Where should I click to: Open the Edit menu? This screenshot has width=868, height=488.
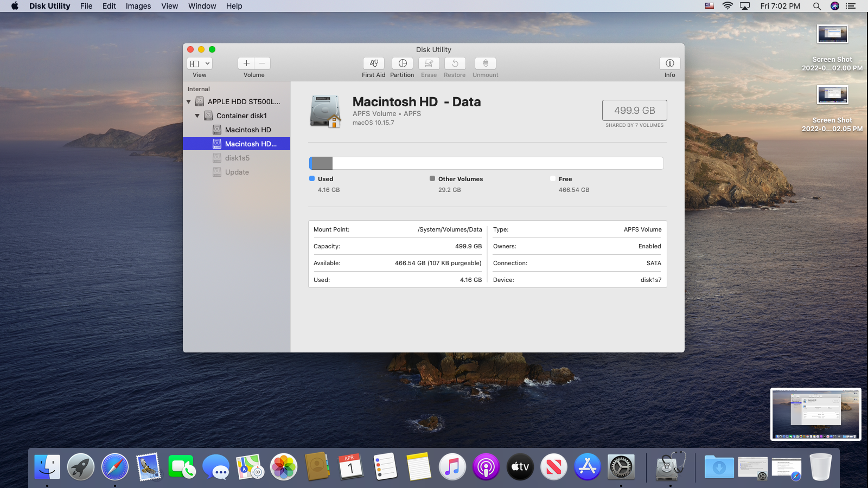pyautogui.click(x=109, y=6)
